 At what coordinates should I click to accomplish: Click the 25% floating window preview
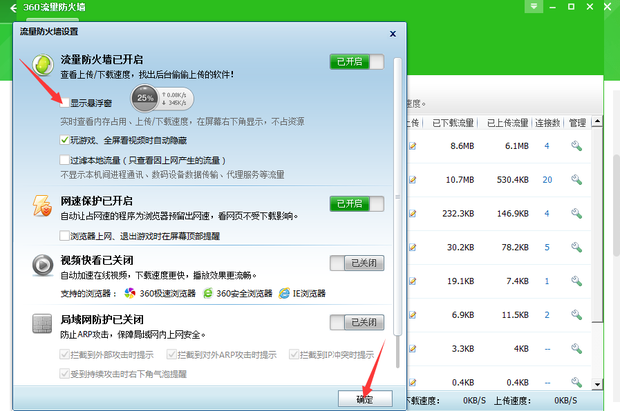tap(162, 98)
